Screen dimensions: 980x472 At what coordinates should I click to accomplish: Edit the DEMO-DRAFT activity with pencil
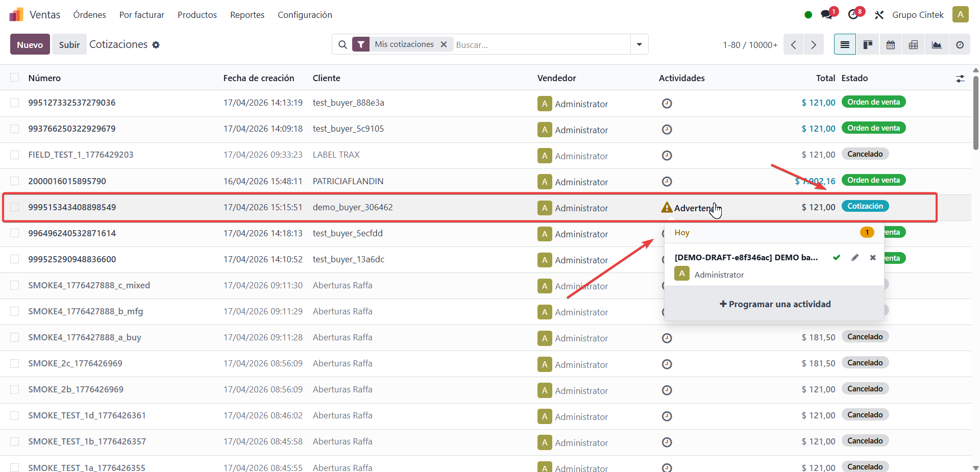coord(855,258)
